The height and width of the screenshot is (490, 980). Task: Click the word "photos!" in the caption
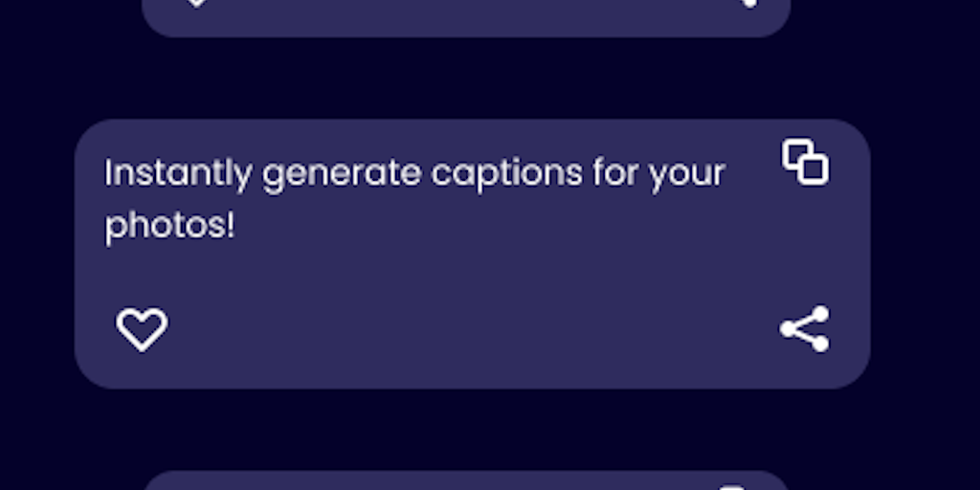[x=169, y=227]
